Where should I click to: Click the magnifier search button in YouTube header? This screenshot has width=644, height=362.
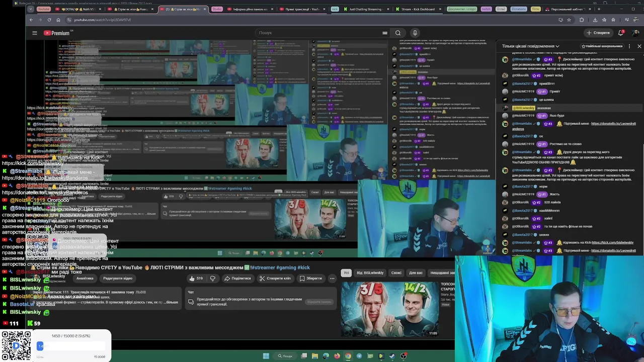[398, 33]
